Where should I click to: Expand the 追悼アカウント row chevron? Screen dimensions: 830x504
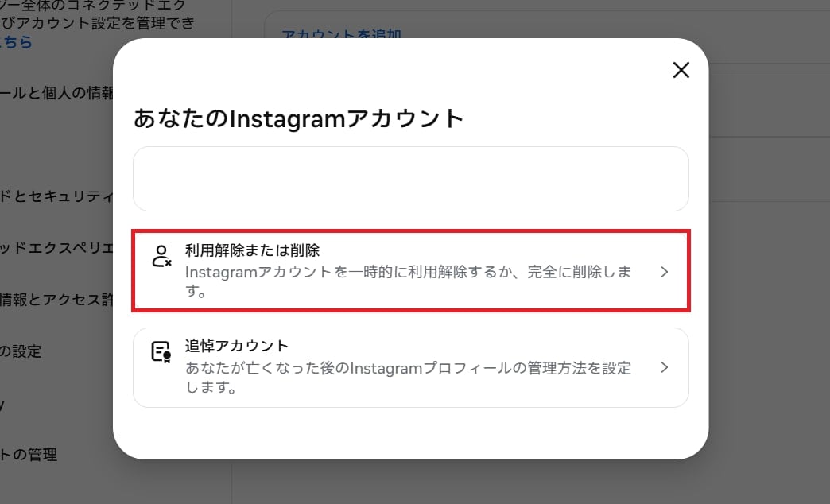(x=665, y=367)
